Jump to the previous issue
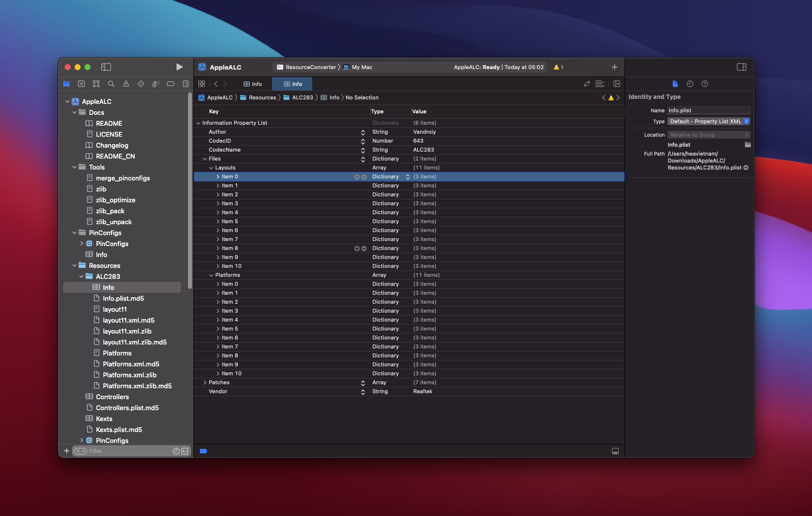Screen dimensions: 812x516 pos(604,98)
